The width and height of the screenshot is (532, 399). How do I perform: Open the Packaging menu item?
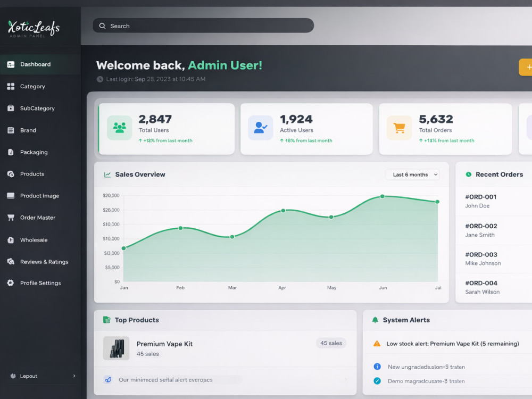[40, 152]
